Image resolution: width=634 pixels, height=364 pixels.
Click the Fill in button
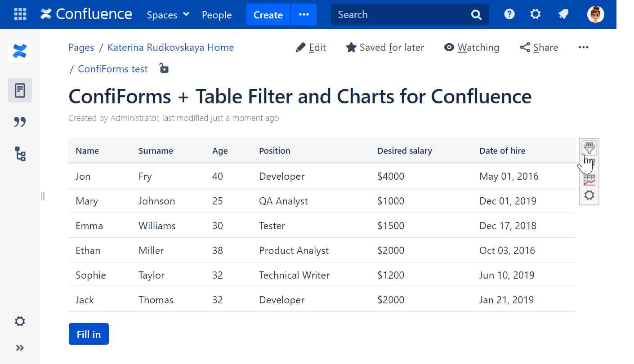pos(88,334)
